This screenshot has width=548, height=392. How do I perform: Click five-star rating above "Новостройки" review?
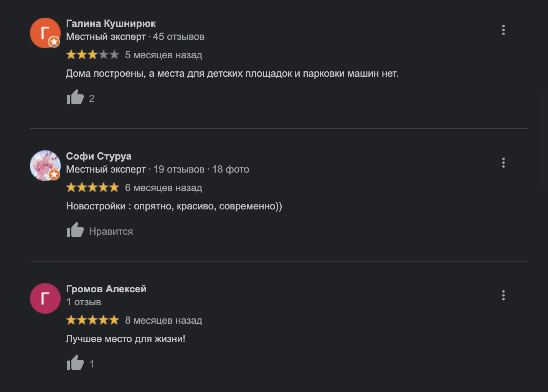[92, 188]
